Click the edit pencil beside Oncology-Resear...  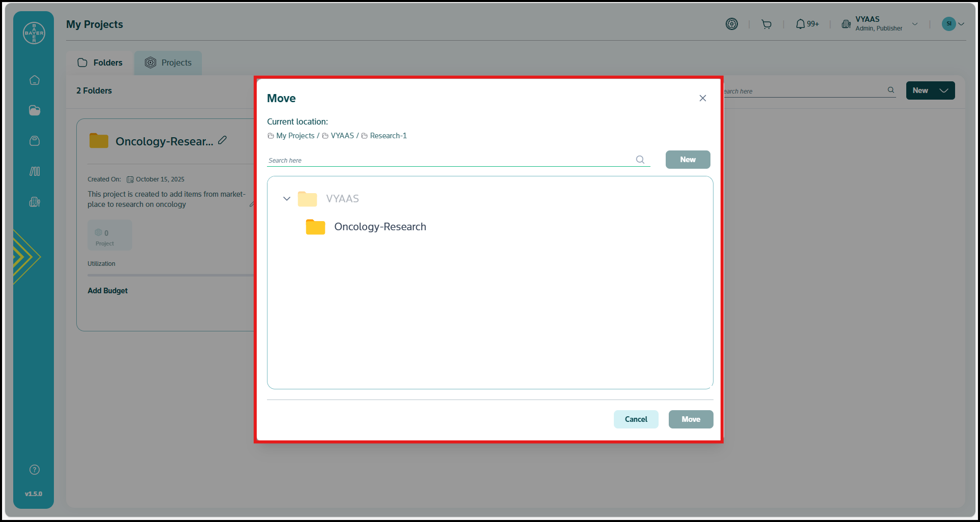222,140
